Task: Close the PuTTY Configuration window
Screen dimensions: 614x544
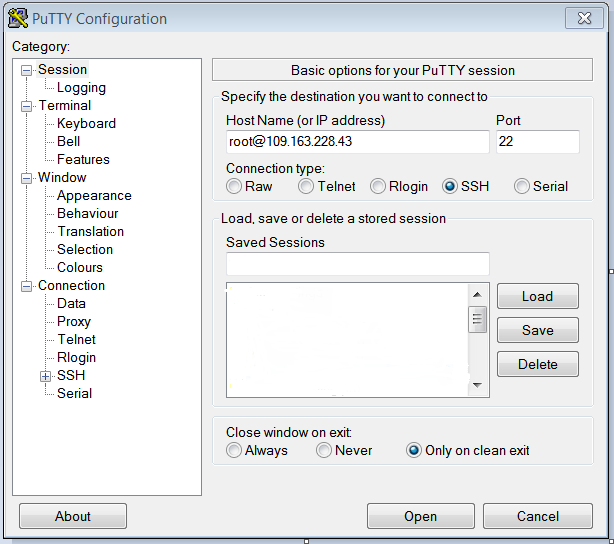Action: click(584, 18)
